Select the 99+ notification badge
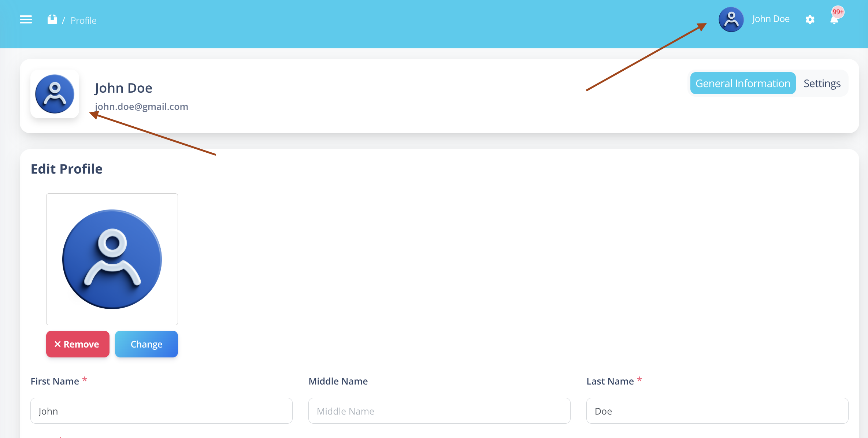 click(x=838, y=12)
